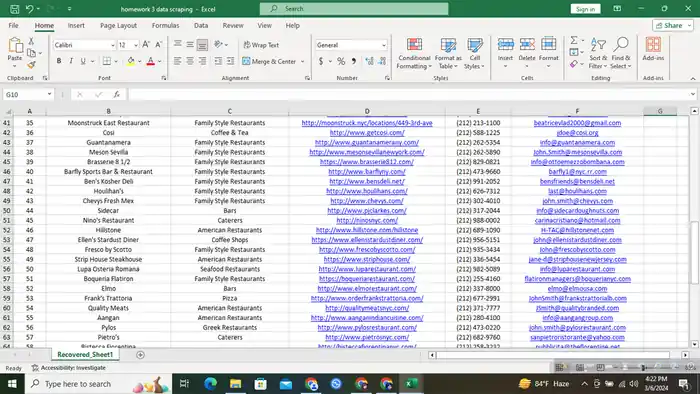Align text to the right
700x394 pixels.
pyautogui.click(x=202, y=61)
